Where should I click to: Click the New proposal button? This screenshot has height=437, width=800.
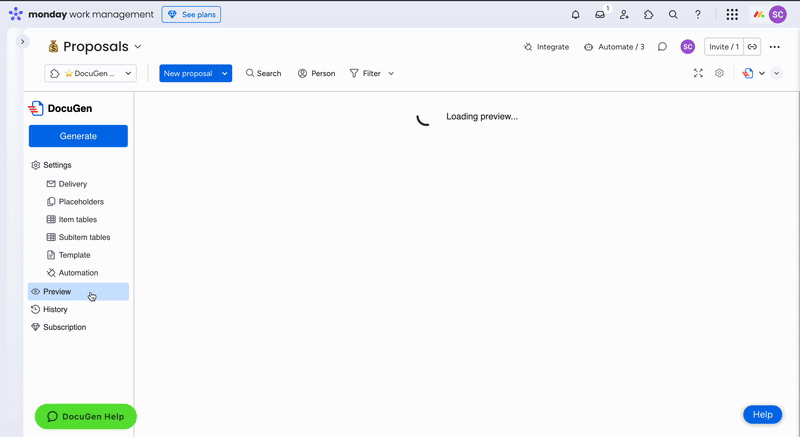coord(188,73)
